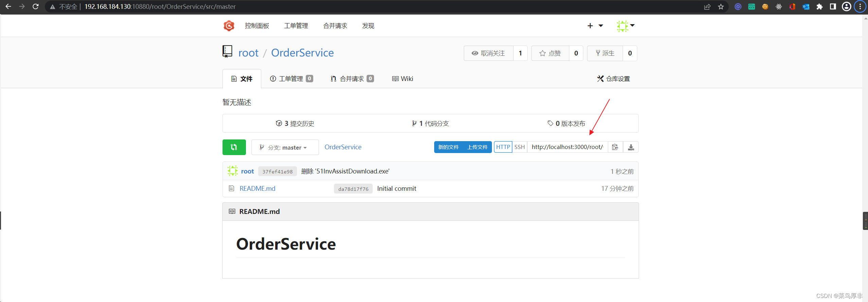The height and width of the screenshot is (302, 868).
Task: Open Initial commit message link
Action: click(x=396, y=188)
